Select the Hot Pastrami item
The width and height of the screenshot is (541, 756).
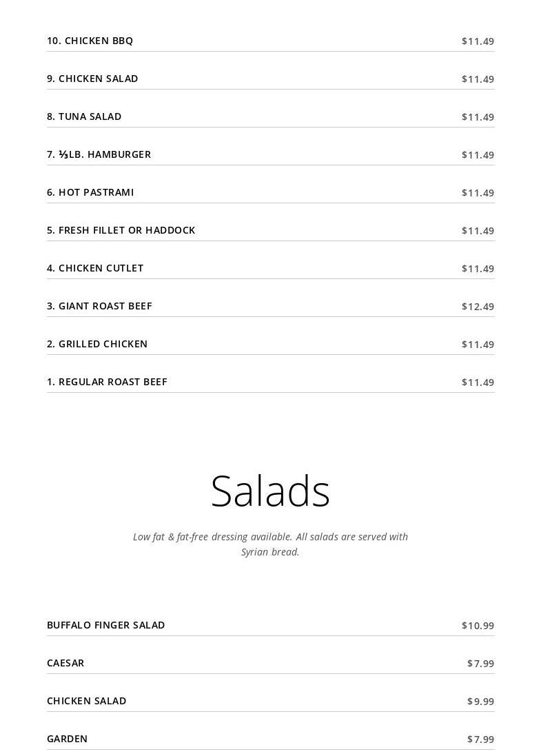tap(90, 192)
